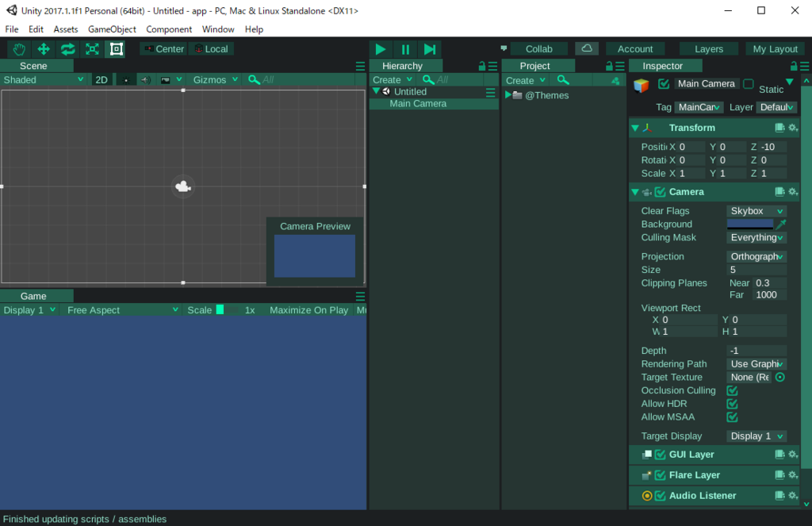Open Target Texture object picker
Viewport: 812px width, 526px height.
point(780,378)
